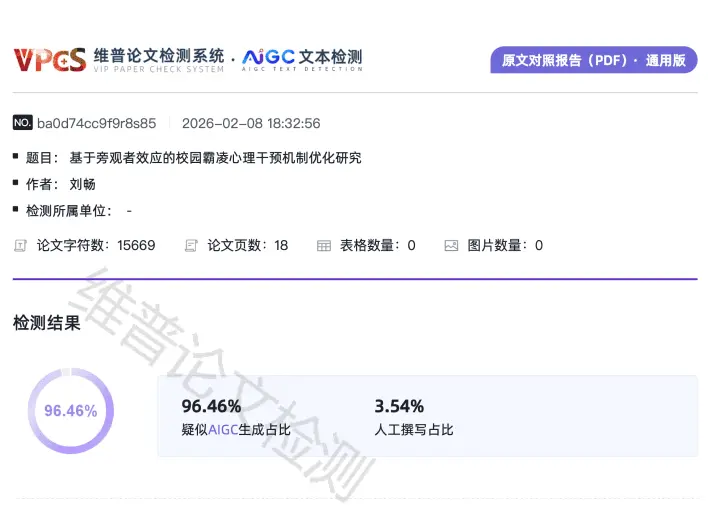
Task: Click the table count icon
Action: coord(324,246)
